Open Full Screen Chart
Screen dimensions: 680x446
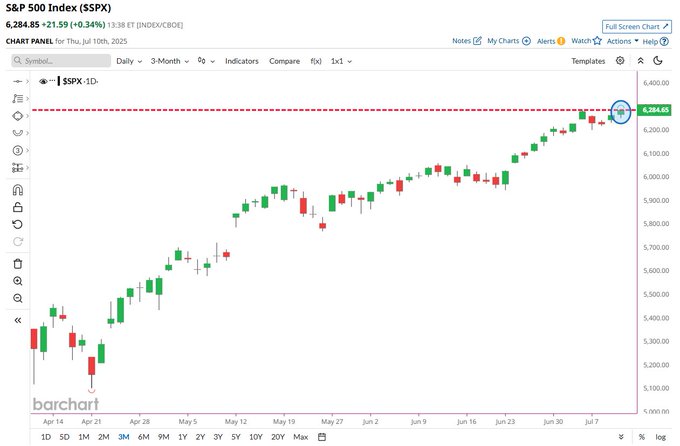pos(637,26)
